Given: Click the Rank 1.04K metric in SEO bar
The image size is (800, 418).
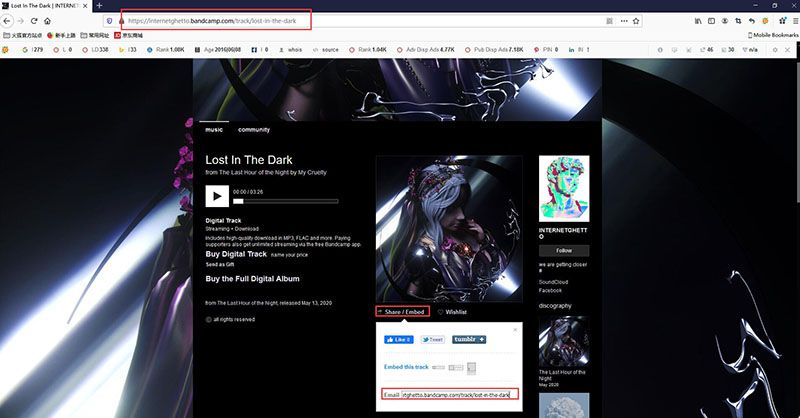Looking at the screenshot, I should 368,50.
